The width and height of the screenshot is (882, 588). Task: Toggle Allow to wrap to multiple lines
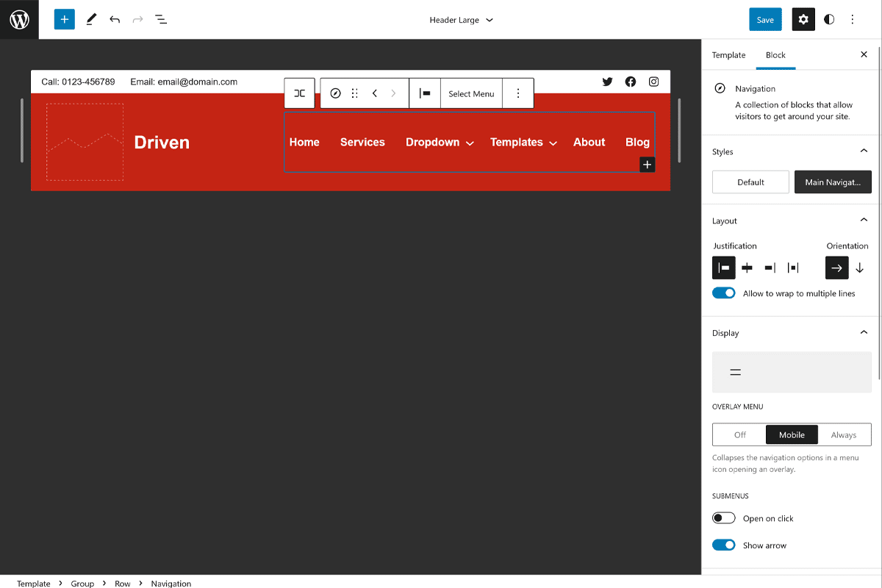click(724, 293)
